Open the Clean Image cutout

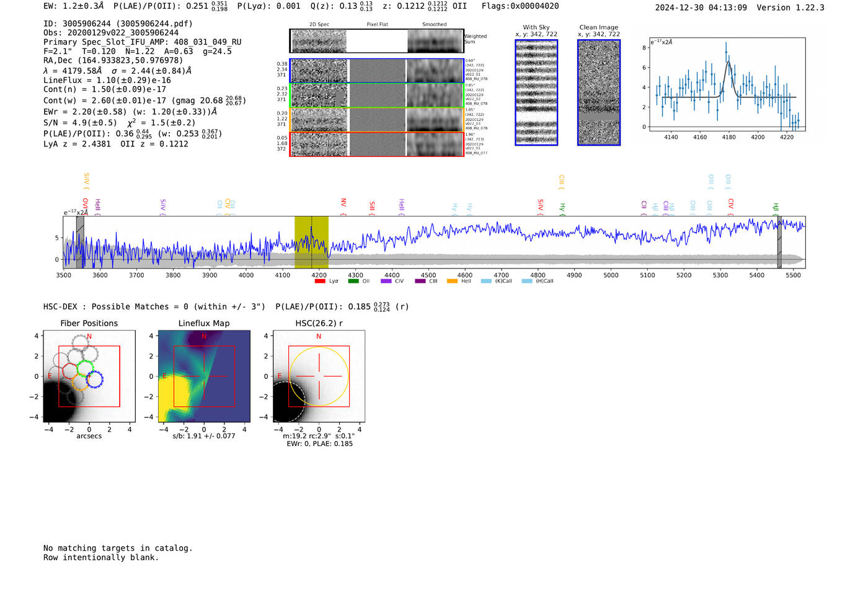coord(599,92)
